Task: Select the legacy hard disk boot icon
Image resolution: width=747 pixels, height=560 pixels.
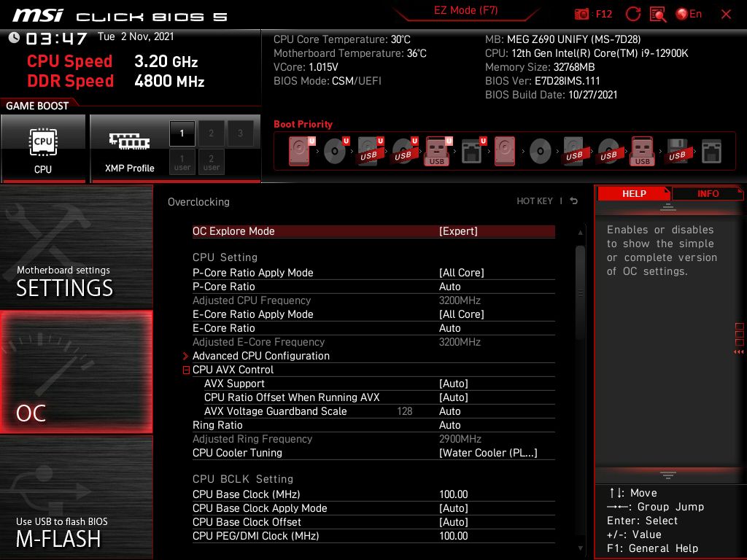Action: click(505, 151)
